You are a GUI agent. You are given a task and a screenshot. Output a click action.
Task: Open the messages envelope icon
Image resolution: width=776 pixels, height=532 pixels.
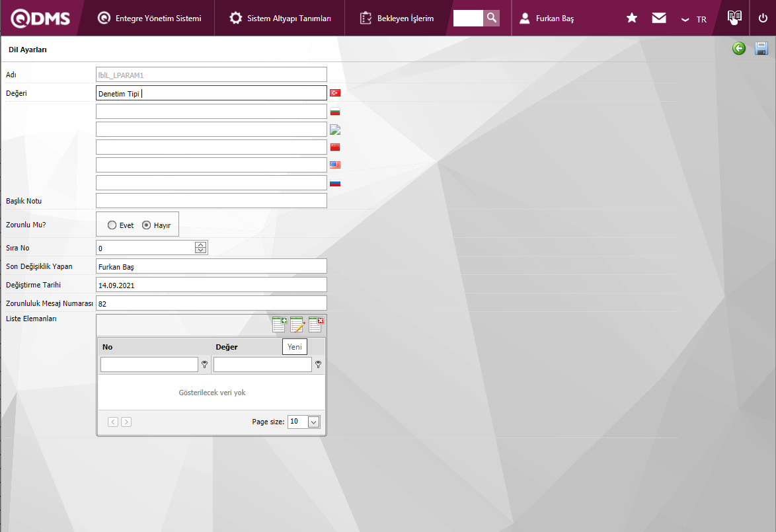[x=659, y=18]
